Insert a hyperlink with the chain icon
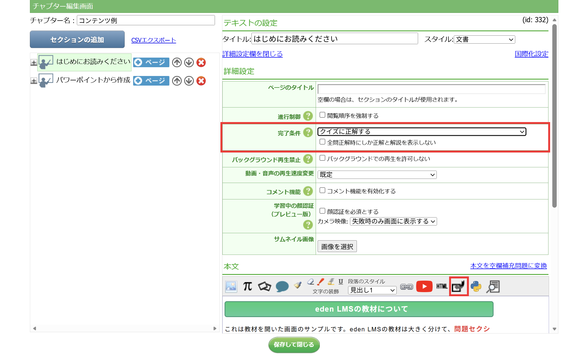The height and width of the screenshot is (364, 588). 407,287
